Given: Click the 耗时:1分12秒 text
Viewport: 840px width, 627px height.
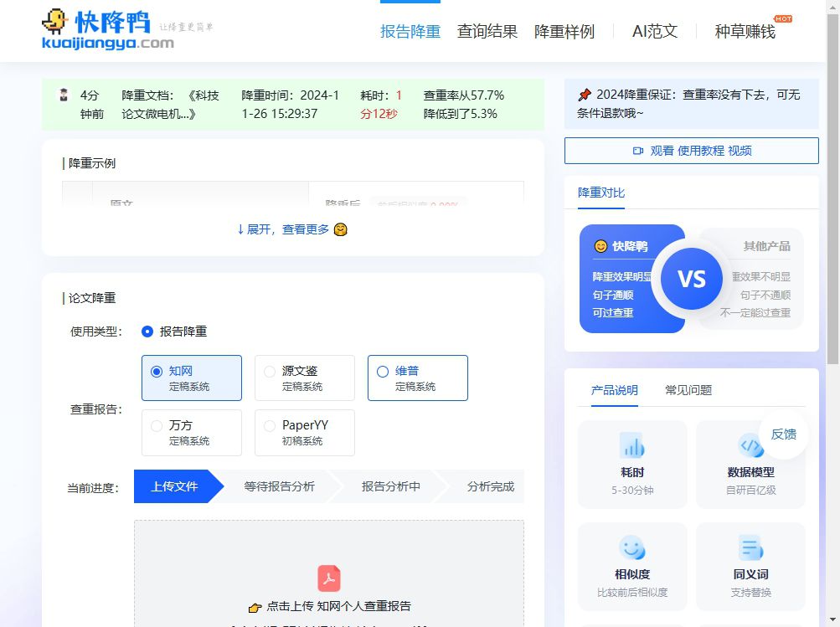Looking at the screenshot, I should 381,105.
